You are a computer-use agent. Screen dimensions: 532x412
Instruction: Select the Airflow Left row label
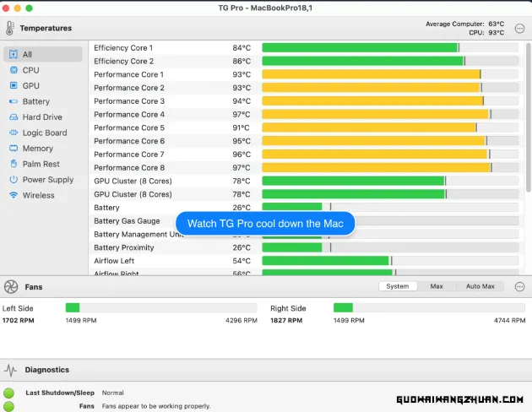point(114,261)
